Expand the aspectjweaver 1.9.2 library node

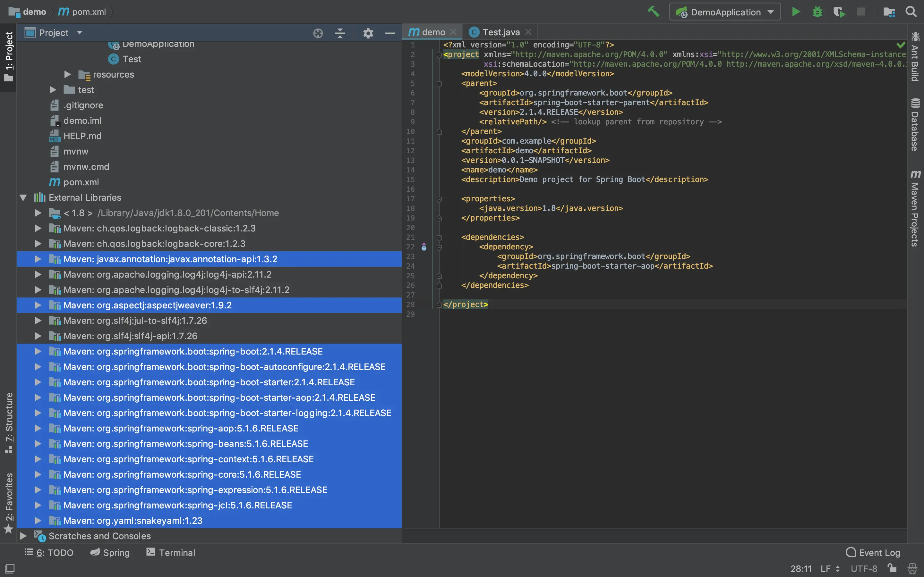click(38, 305)
